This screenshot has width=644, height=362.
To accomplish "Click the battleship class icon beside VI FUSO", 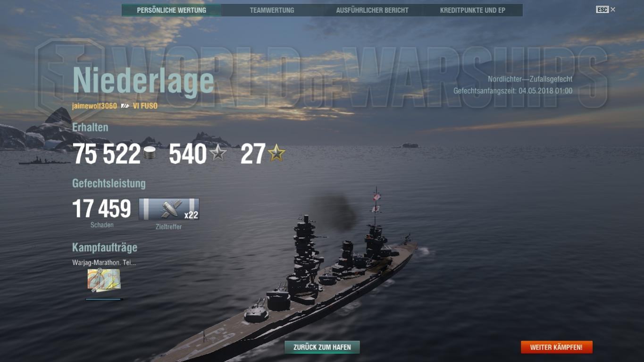I will pos(125,106).
